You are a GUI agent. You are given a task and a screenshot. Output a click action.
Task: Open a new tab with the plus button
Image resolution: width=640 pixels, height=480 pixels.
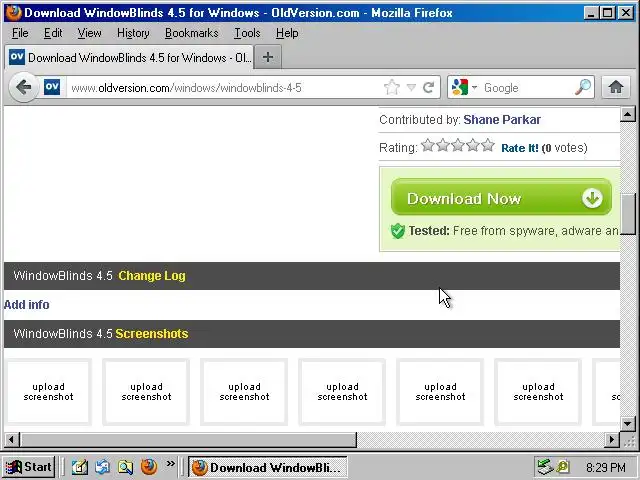[268, 57]
